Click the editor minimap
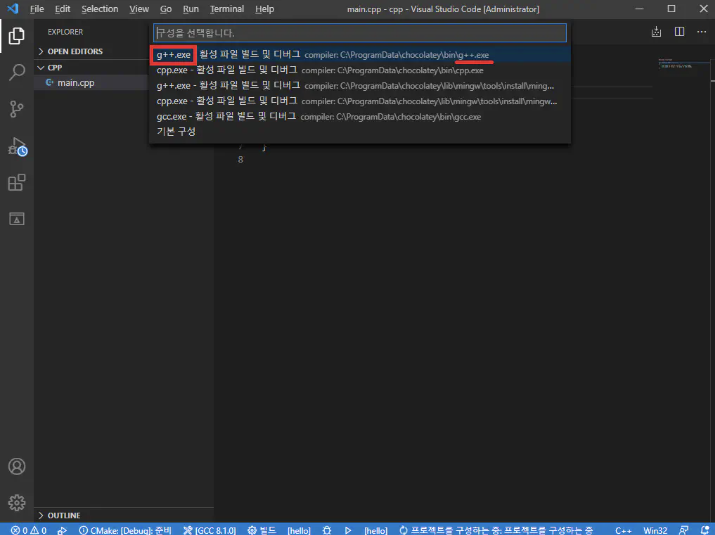 click(682, 64)
